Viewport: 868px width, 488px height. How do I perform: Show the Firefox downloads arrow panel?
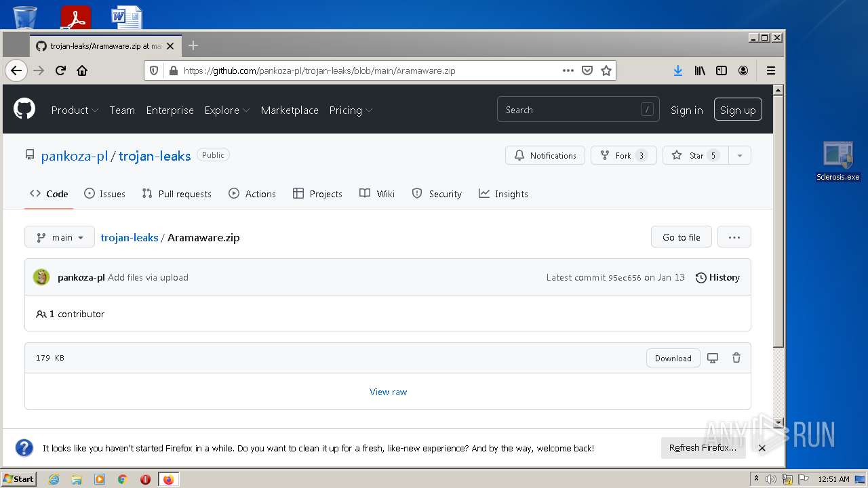pos(677,70)
